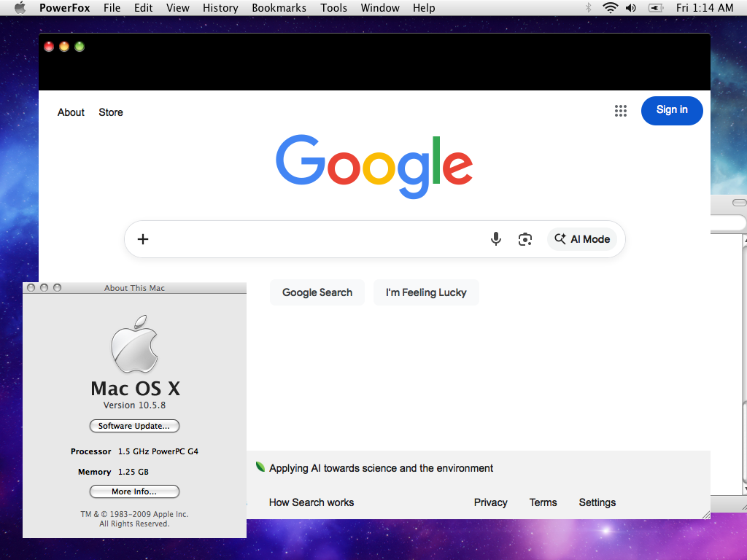Open the PowerFox application menu
This screenshot has height=560, width=747.
point(64,7)
